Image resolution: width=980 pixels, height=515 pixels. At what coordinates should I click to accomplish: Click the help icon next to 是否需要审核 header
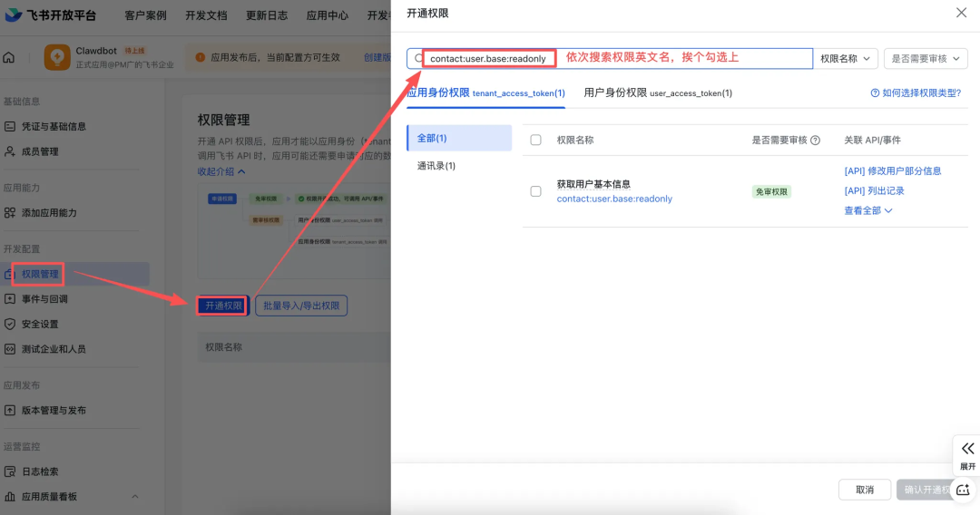(815, 141)
